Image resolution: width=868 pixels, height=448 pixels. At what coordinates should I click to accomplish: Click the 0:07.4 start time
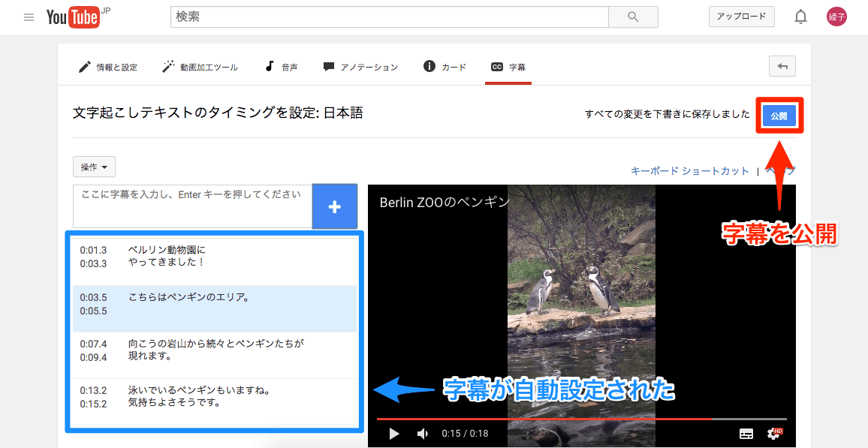(x=93, y=344)
